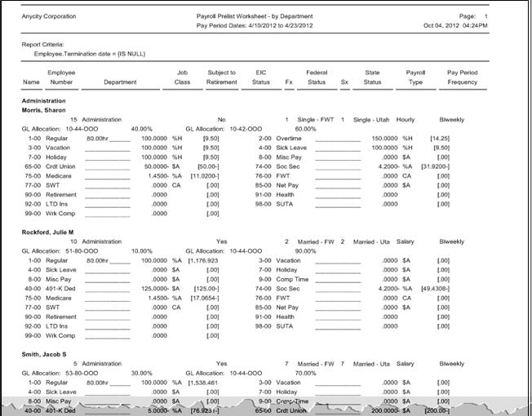Click the 70.00% allocation percentage
This screenshot has height=416, width=532.
306,374
